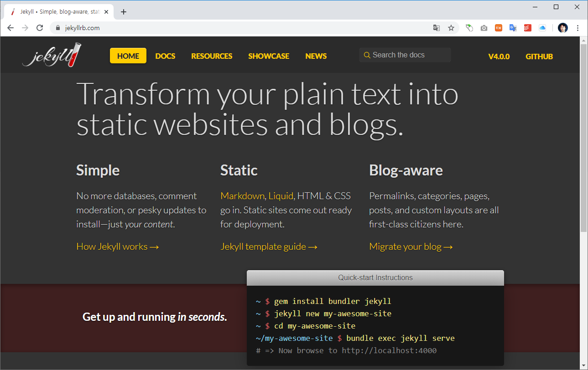Click the Blog-aware heading
The image size is (588, 370).
pos(406,170)
